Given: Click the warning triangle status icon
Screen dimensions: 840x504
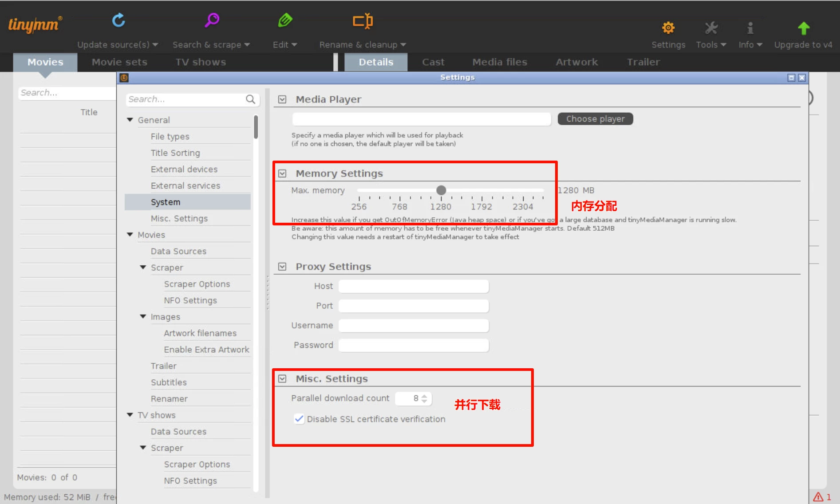Looking at the screenshot, I should (818, 497).
